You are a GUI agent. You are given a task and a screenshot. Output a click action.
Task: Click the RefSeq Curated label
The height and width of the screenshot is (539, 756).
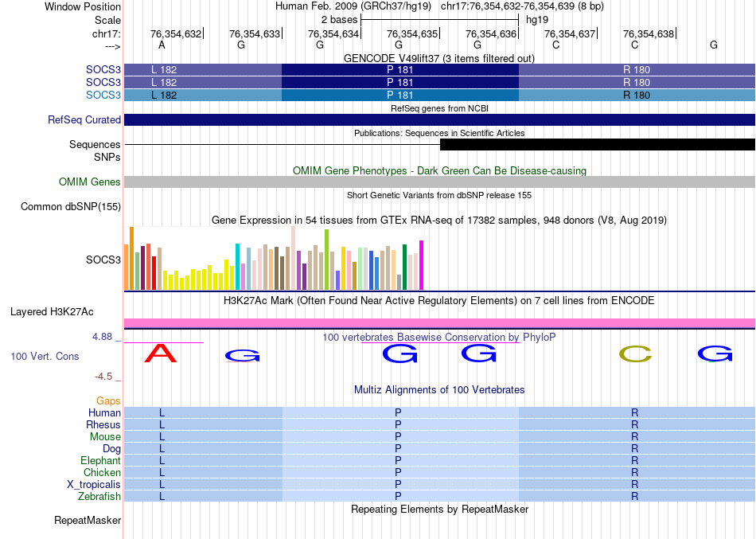point(84,119)
